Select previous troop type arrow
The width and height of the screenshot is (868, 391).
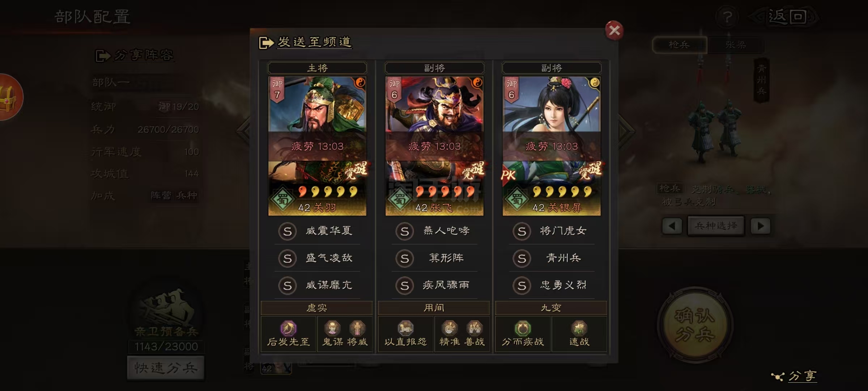(x=672, y=226)
